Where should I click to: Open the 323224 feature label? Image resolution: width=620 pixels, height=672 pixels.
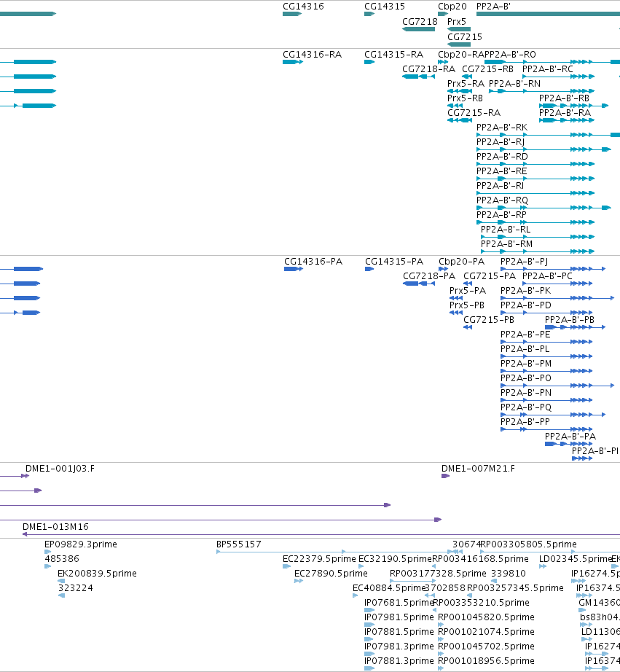tap(76, 588)
